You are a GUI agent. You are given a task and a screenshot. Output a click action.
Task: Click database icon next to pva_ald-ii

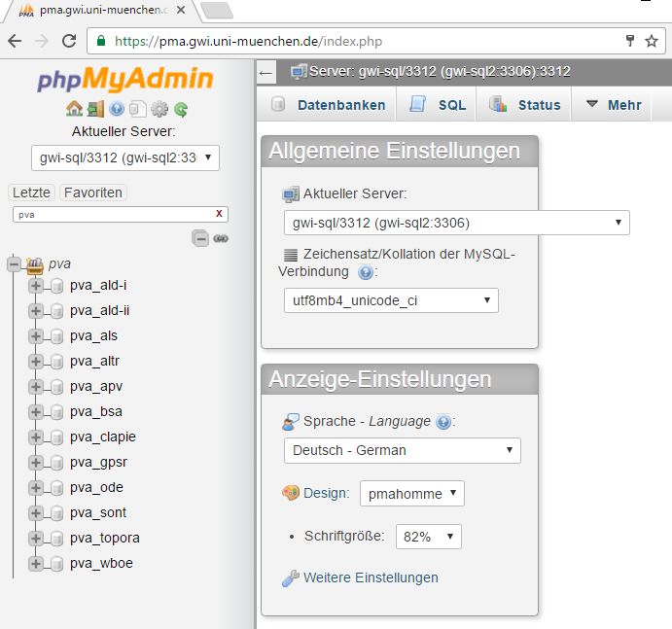(56, 311)
